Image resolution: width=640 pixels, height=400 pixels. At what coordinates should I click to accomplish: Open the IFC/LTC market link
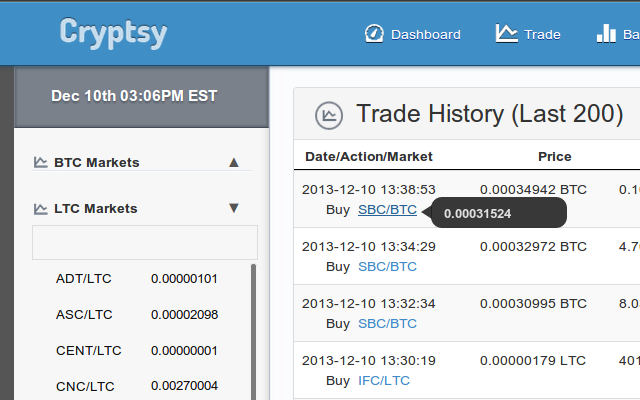tap(384, 381)
